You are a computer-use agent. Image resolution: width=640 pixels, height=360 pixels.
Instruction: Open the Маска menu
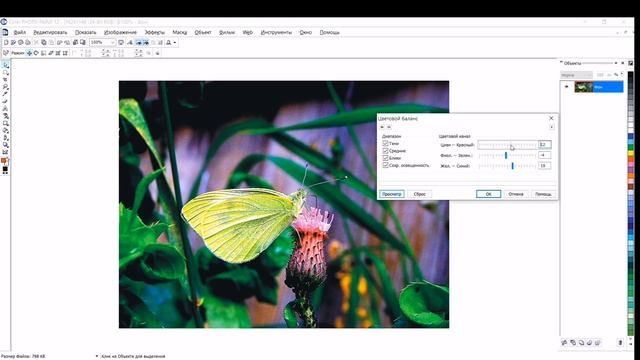point(180,32)
